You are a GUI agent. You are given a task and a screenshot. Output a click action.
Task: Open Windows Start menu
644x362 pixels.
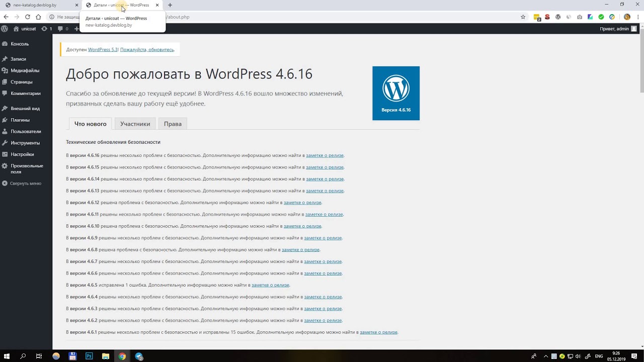tap(7, 356)
